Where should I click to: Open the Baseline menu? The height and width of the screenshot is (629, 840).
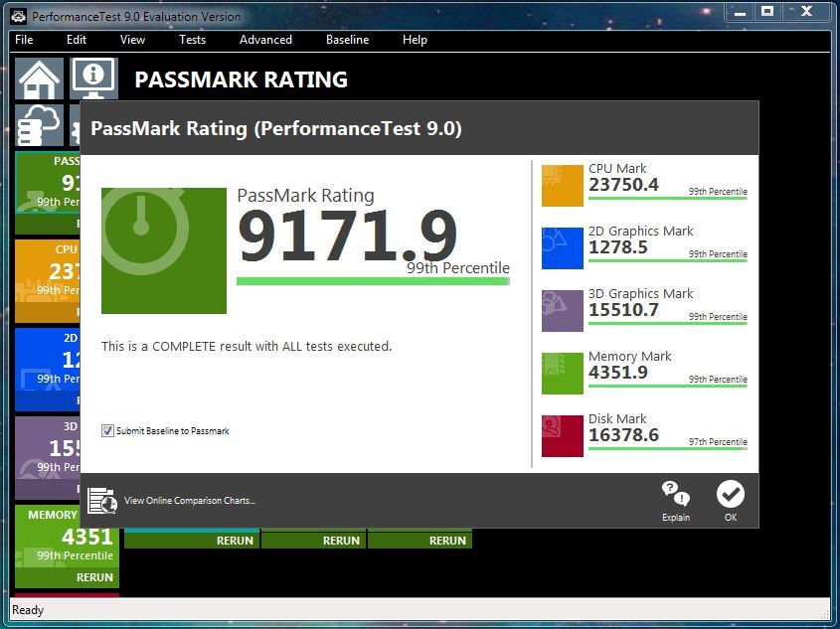point(348,40)
